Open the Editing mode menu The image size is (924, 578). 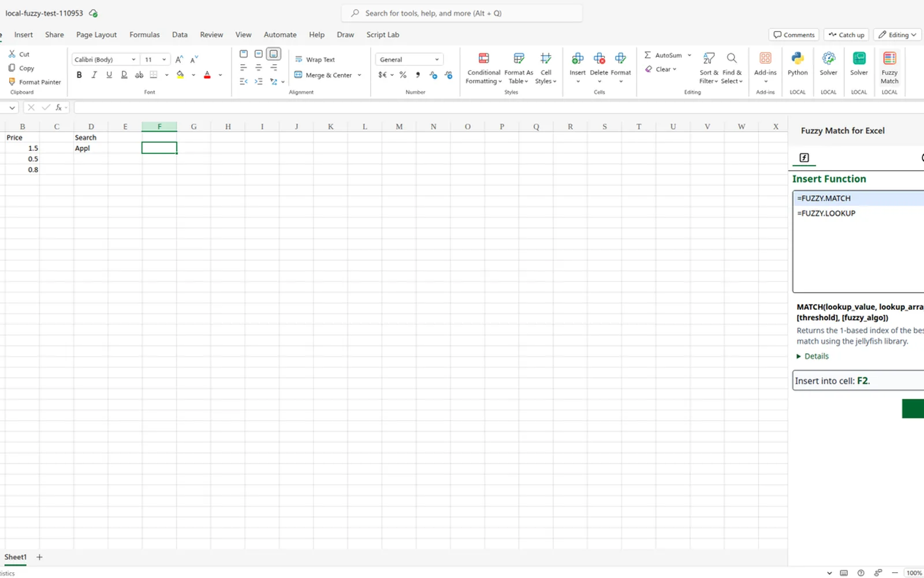(897, 35)
